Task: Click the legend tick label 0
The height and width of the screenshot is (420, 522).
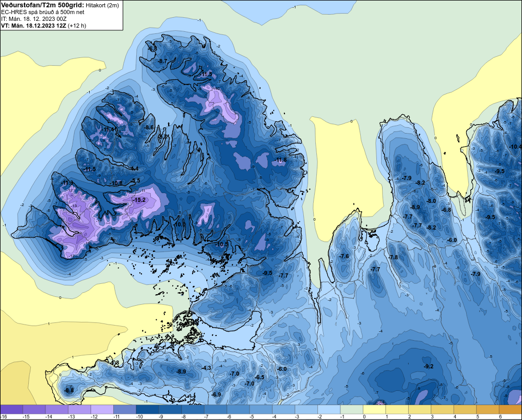Action: tap(364, 417)
